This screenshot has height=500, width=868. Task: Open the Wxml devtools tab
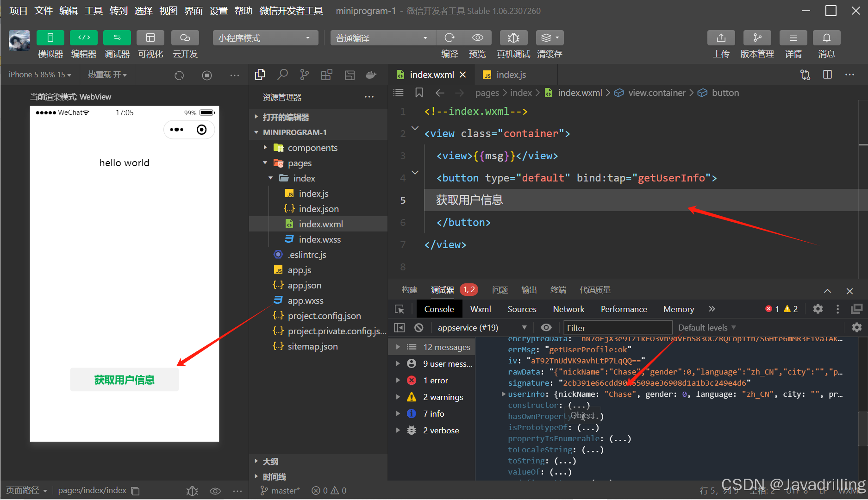click(x=481, y=309)
